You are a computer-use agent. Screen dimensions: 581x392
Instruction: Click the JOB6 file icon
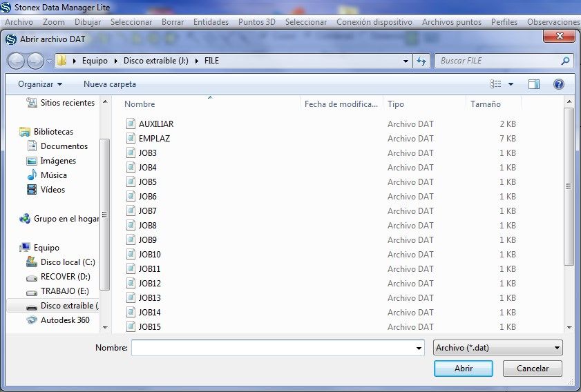(131, 196)
